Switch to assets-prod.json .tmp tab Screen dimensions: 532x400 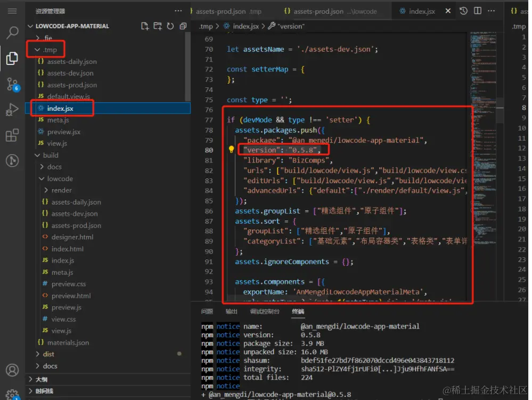(228, 11)
